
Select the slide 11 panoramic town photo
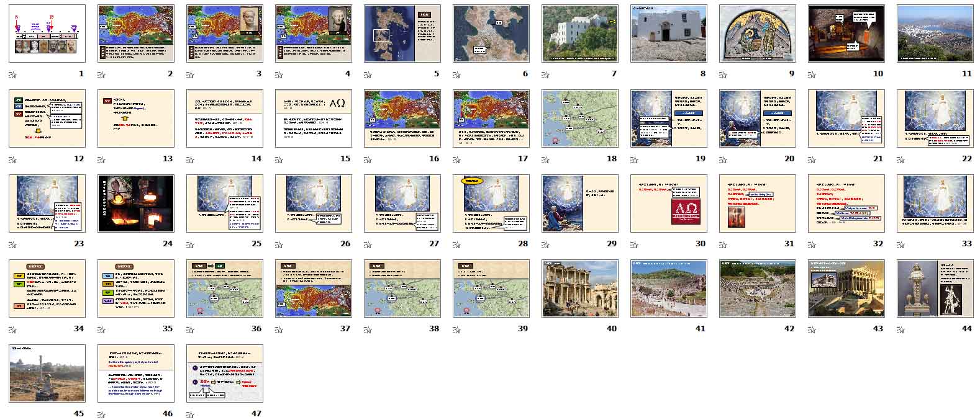[935, 34]
